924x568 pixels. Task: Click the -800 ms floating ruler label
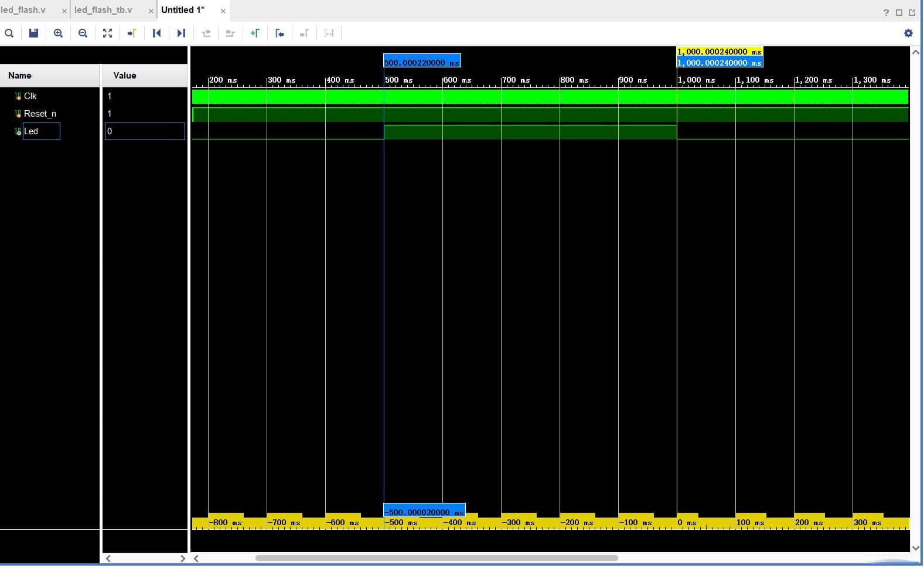click(x=226, y=522)
